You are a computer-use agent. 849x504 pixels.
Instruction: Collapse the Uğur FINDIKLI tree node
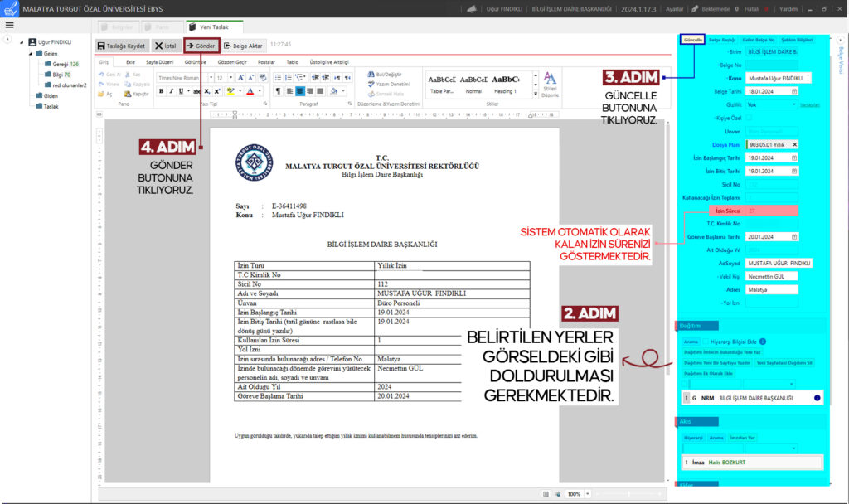coord(23,41)
